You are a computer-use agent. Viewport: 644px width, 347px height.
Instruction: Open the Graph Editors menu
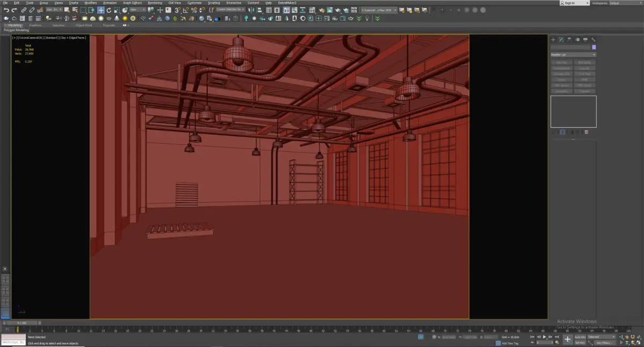tap(133, 3)
